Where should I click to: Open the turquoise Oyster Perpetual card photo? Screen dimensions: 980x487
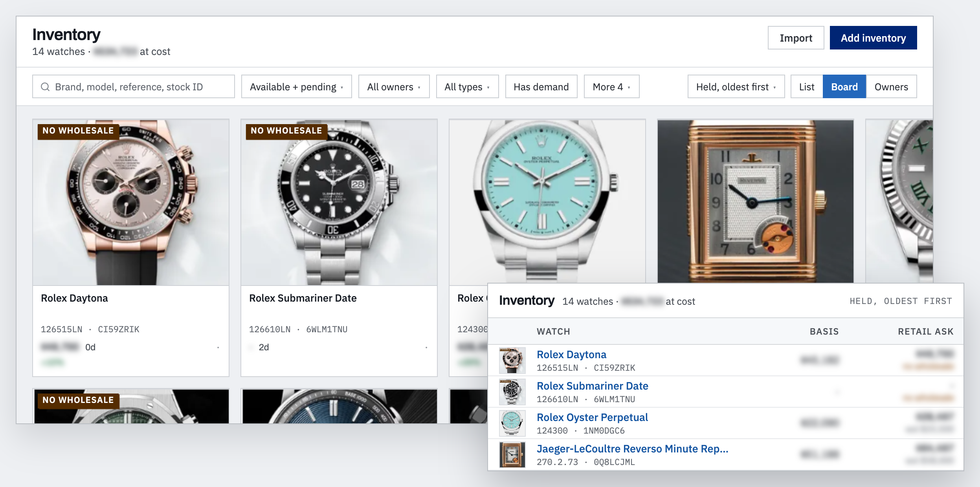pos(547,201)
